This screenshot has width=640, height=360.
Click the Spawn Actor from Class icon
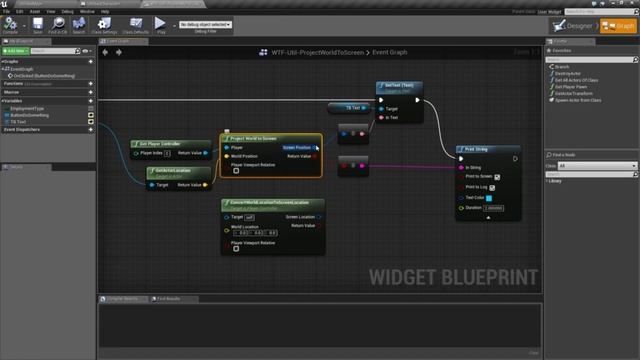(551, 100)
